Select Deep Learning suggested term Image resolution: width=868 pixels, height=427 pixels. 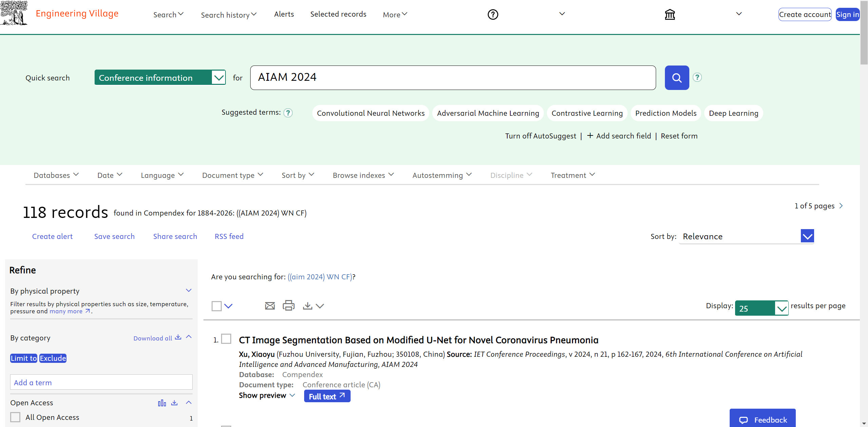tap(733, 113)
